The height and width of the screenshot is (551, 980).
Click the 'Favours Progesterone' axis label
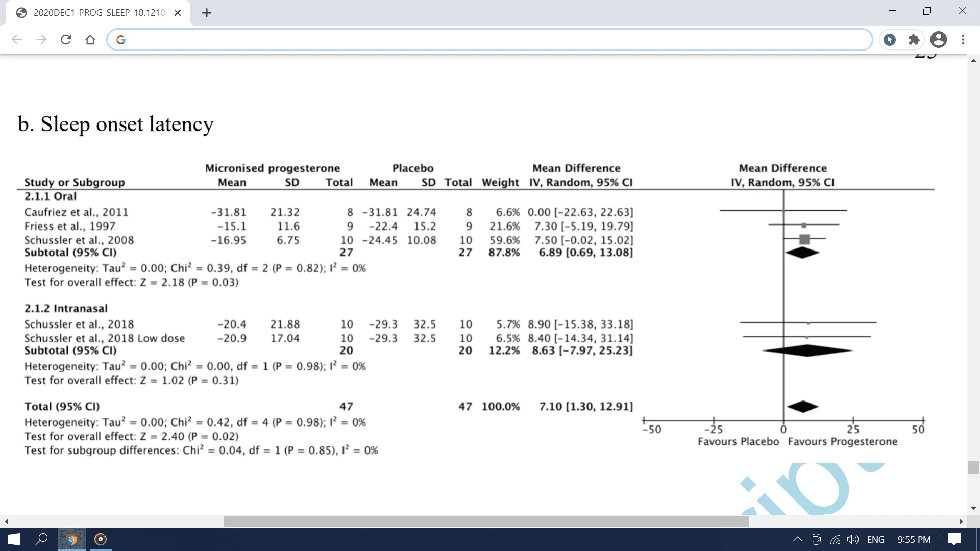[843, 442]
